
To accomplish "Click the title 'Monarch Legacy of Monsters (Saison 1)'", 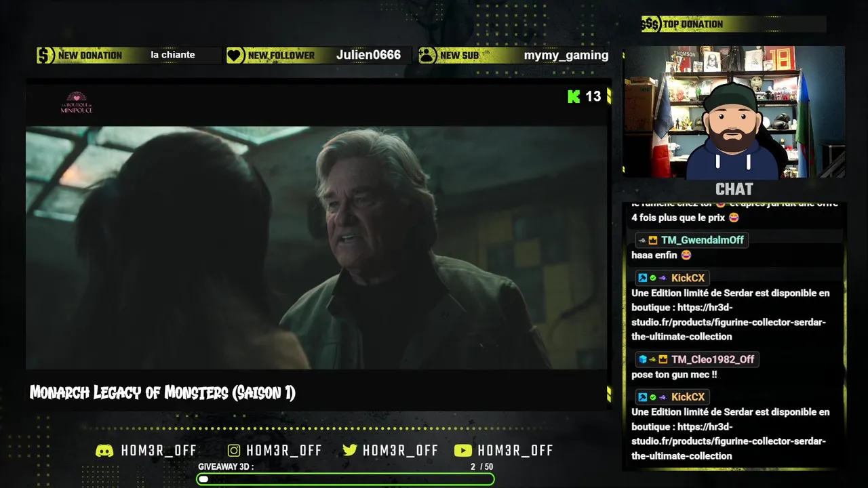I will click(163, 393).
